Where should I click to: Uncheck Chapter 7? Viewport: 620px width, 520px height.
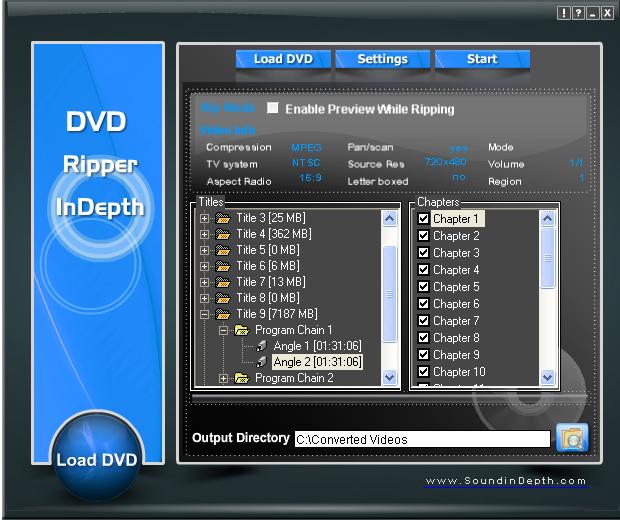click(423, 320)
